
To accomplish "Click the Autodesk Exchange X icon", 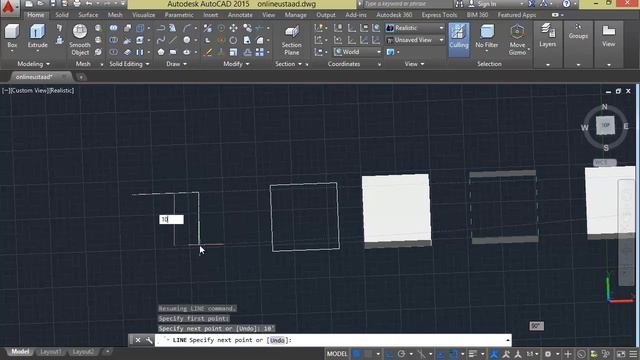I will pos(532,4).
